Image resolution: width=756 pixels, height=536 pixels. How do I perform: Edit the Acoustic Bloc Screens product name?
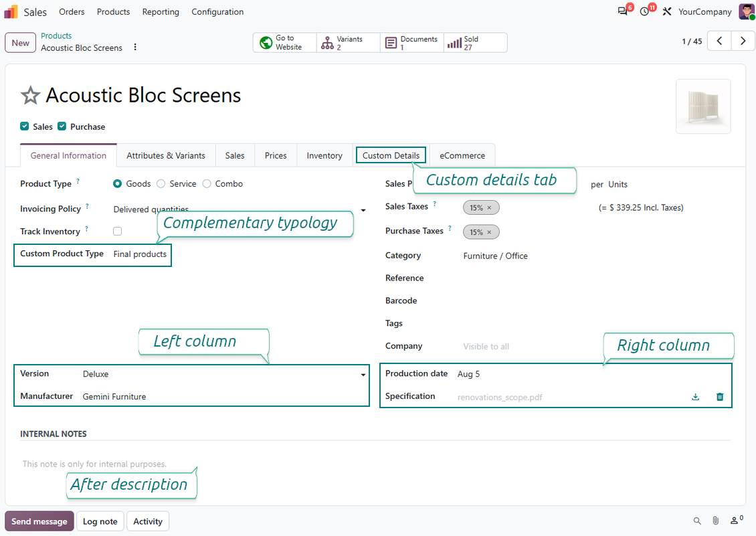point(143,96)
